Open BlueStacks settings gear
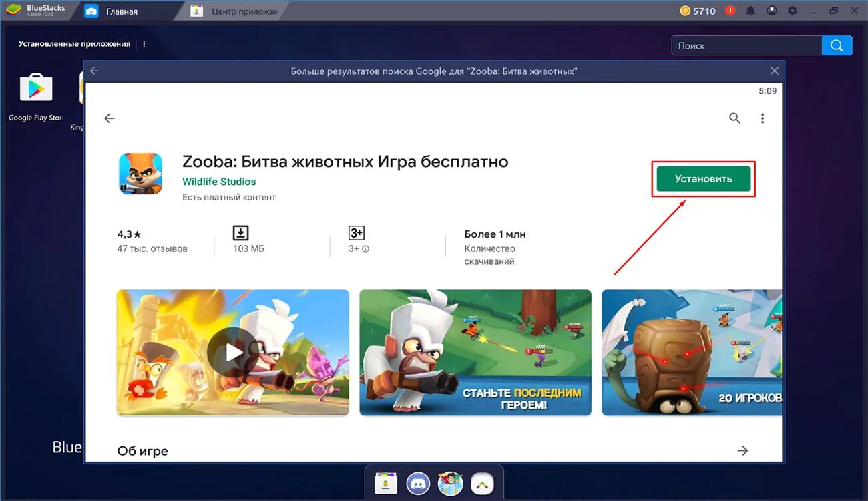Viewport: 868px width, 501px height. coord(793,11)
